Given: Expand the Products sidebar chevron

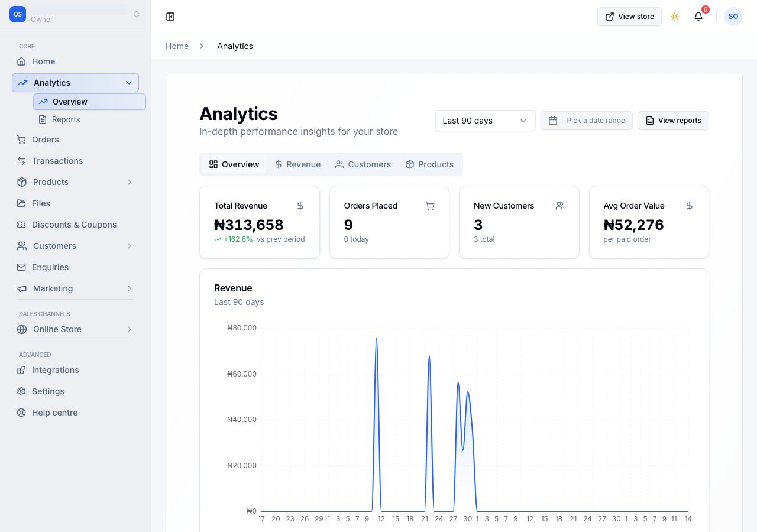Looking at the screenshot, I should 130,182.
